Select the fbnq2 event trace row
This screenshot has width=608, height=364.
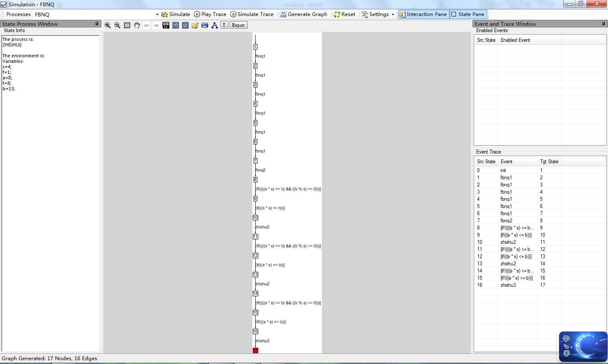540,221
